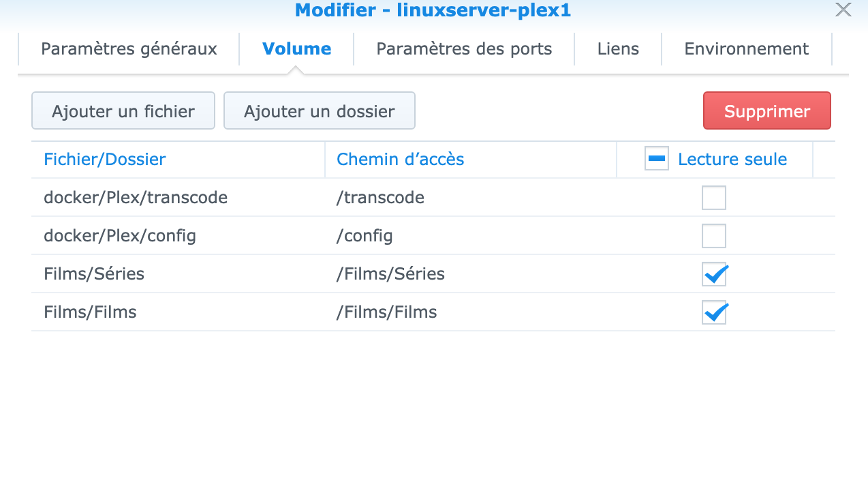Edit the /Films/Films mount path
This screenshot has width=868, height=491.
(x=386, y=312)
